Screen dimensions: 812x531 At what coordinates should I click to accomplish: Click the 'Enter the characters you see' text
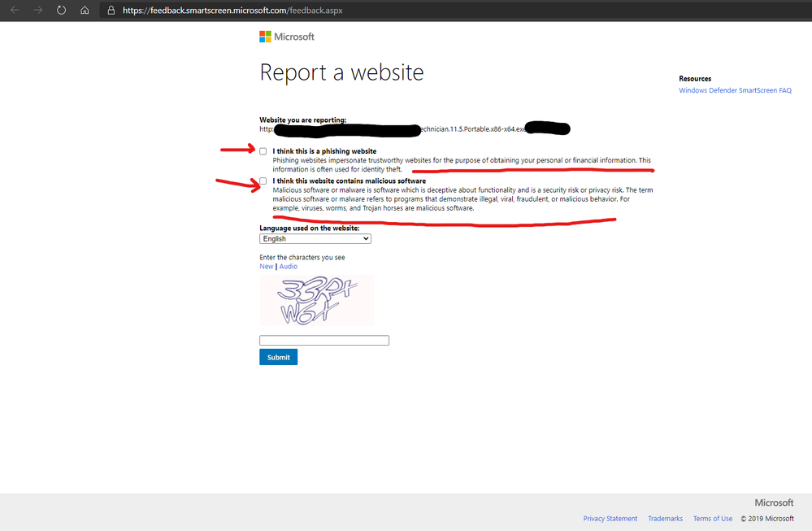click(302, 258)
